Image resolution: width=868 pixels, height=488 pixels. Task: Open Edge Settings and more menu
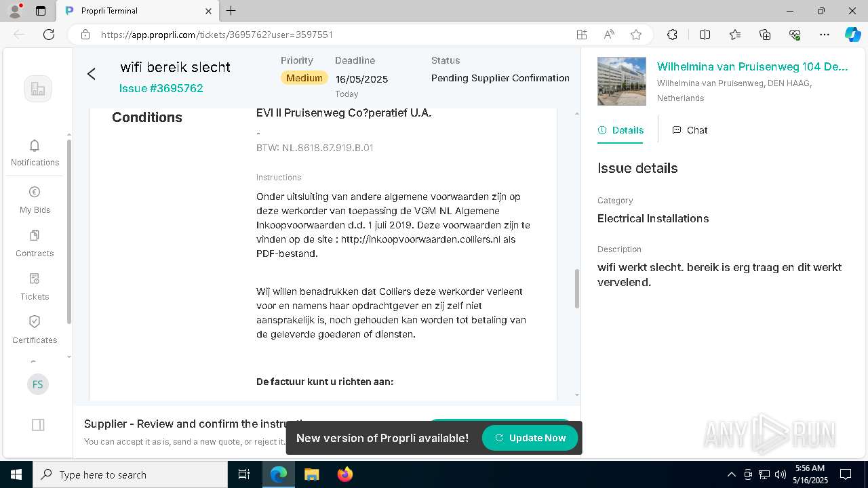(x=825, y=35)
